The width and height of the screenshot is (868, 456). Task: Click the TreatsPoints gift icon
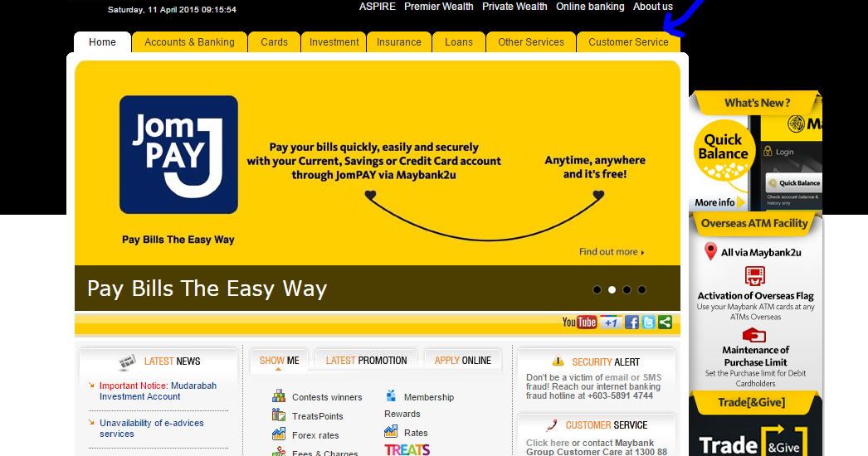coord(279,415)
